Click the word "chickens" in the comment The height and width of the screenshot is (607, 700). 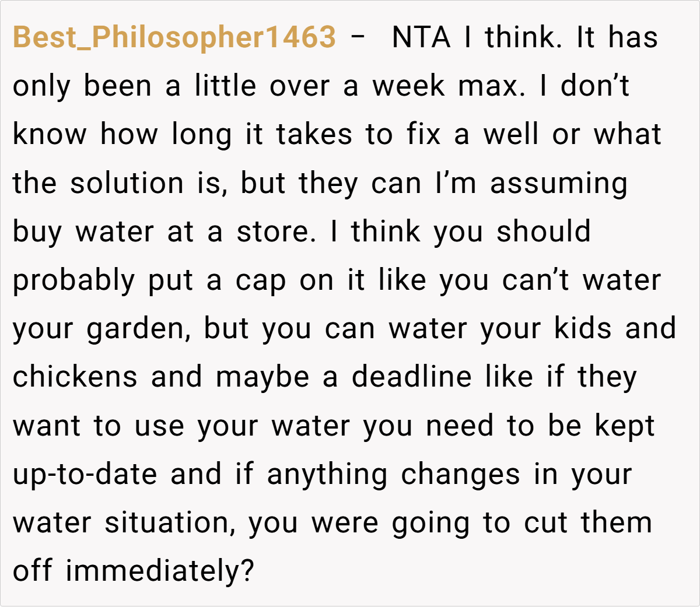(75, 378)
